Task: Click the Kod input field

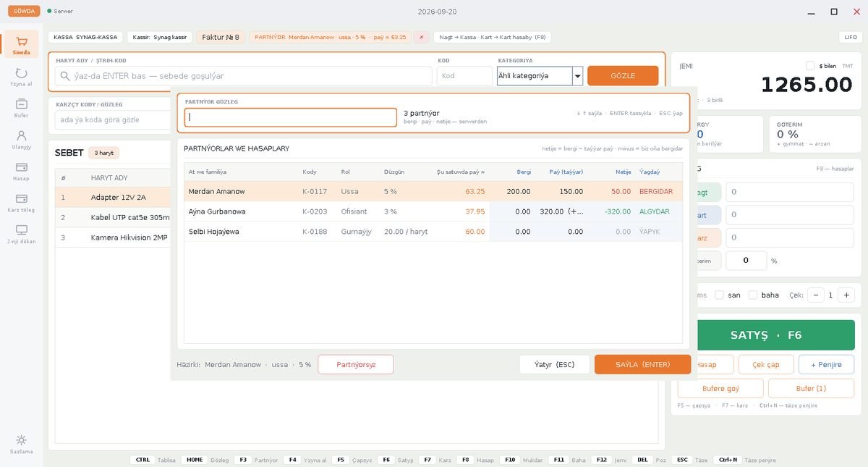Action: pyautogui.click(x=464, y=76)
